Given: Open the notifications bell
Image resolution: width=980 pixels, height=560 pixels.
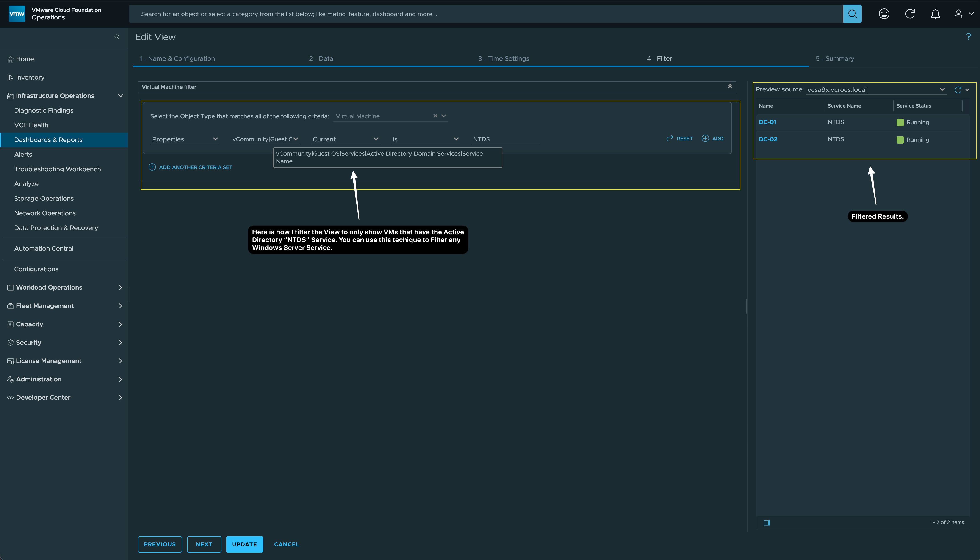Looking at the screenshot, I should (935, 14).
